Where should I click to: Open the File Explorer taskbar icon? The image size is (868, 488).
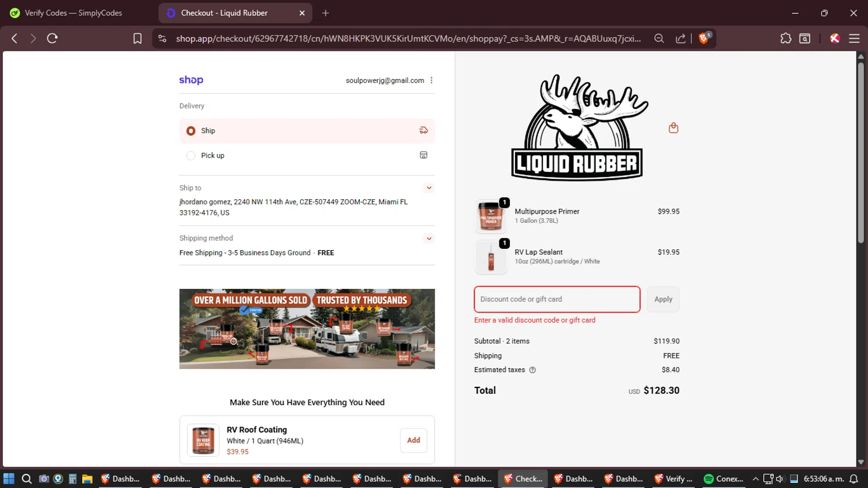pos(87,479)
